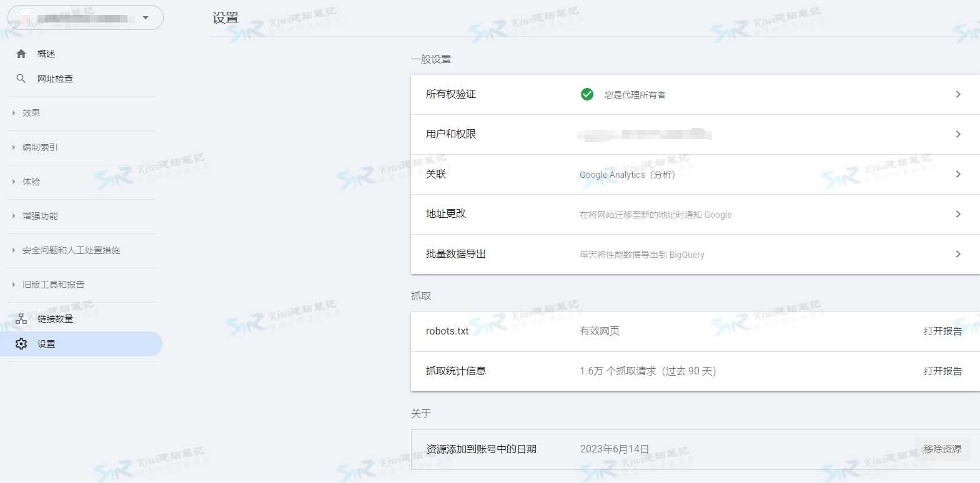This screenshot has width=980, height=483.
Task: Expand the 效果 sidebar section
Action: pos(31,113)
